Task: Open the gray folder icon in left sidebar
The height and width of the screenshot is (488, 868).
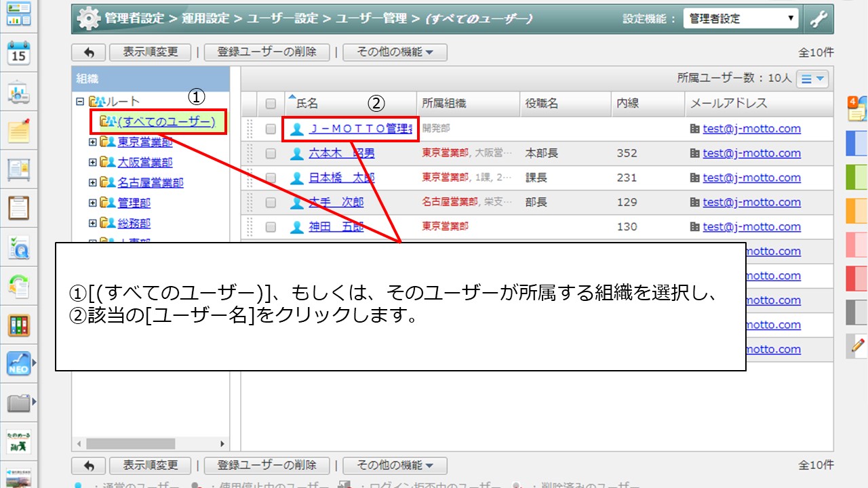Action: point(19,403)
